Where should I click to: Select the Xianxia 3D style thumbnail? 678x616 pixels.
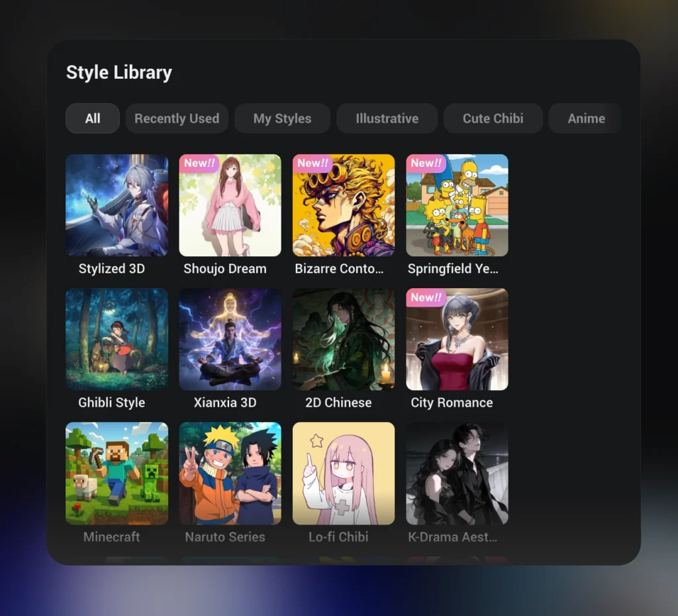pos(230,339)
